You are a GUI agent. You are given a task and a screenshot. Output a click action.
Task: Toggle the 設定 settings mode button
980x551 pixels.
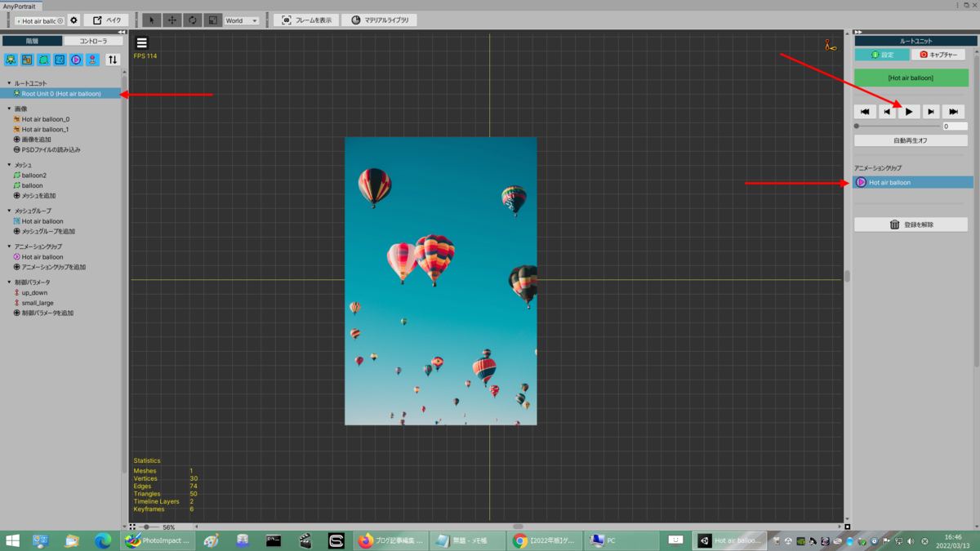point(882,55)
